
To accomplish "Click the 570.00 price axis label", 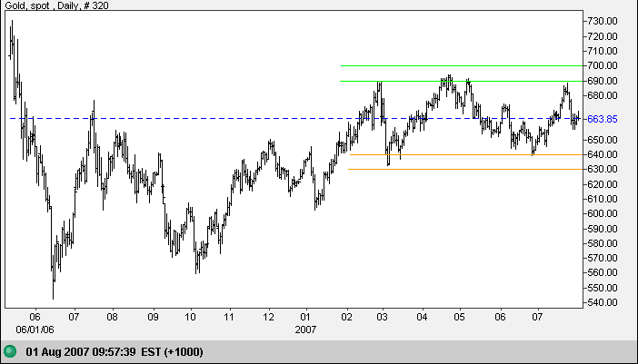I will pos(603,258).
